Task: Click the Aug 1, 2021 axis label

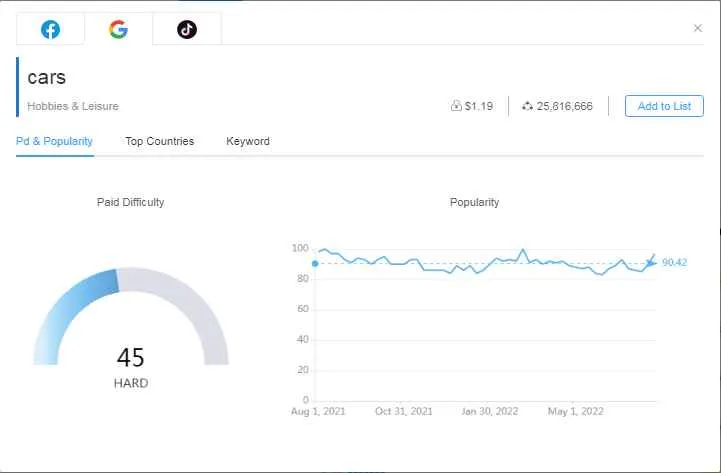Action: [x=318, y=411]
